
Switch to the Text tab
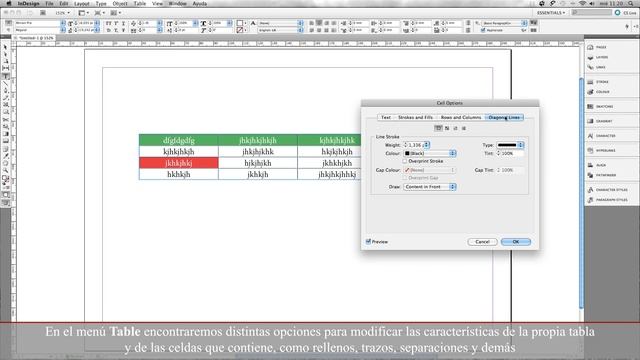point(386,117)
